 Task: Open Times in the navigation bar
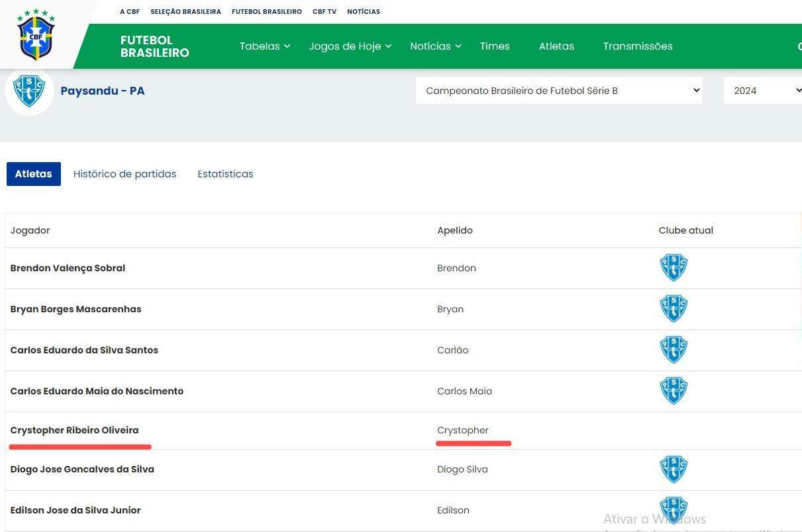[495, 46]
